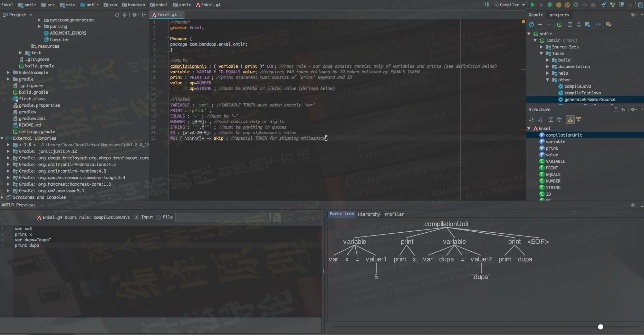Click the src breadcrumb
The width and height of the screenshot is (644, 335).
pos(48,5)
